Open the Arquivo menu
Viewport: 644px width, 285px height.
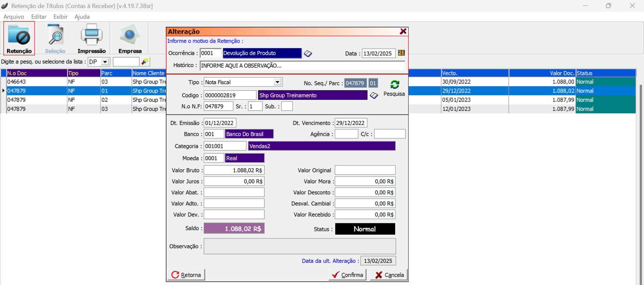coord(14,17)
